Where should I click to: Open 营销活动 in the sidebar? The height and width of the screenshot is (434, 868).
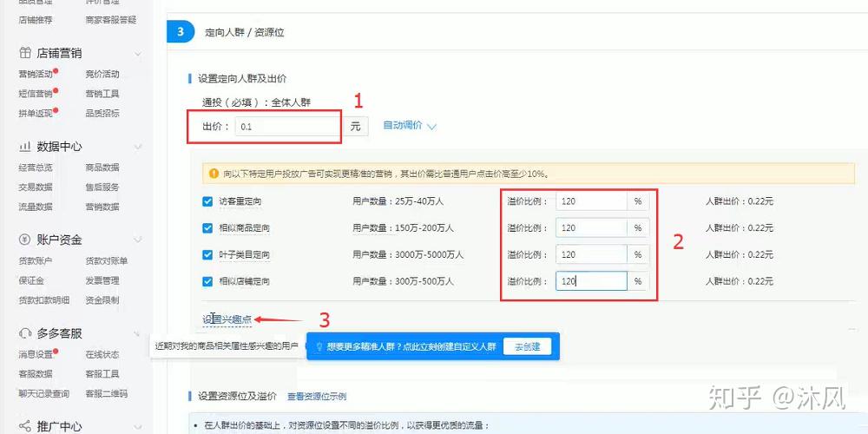tap(36, 74)
